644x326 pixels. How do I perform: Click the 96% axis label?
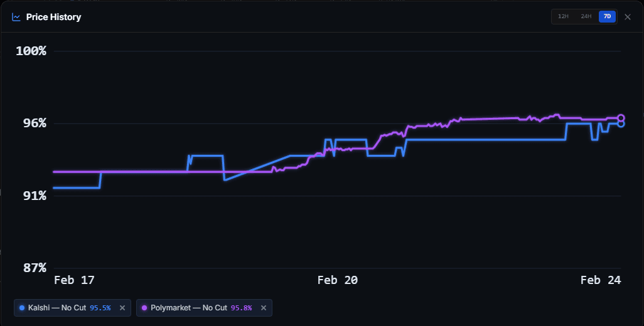pyautogui.click(x=35, y=123)
